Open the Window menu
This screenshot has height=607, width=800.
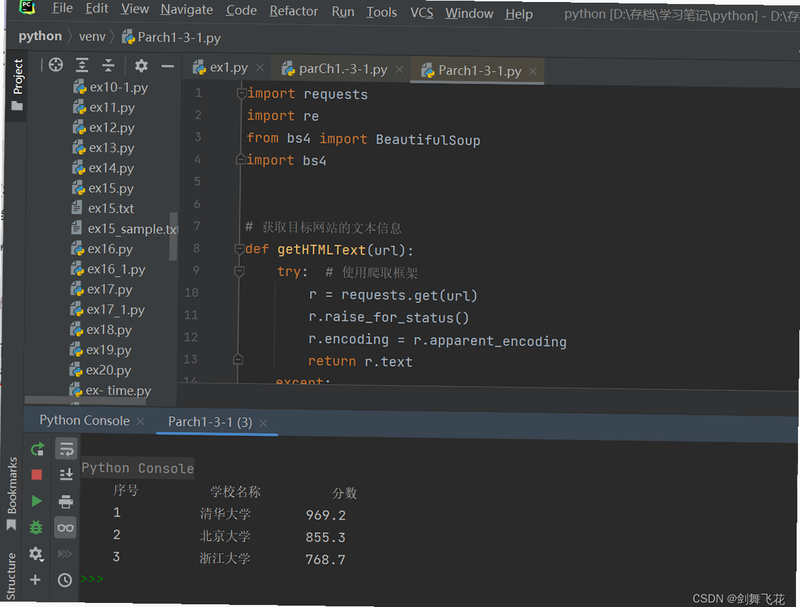[469, 13]
